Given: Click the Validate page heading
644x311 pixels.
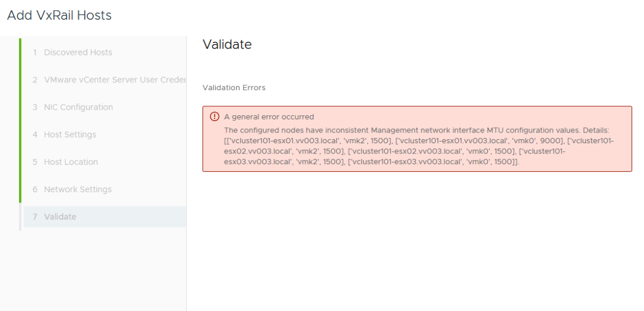Looking at the screenshot, I should pos(227,45).
